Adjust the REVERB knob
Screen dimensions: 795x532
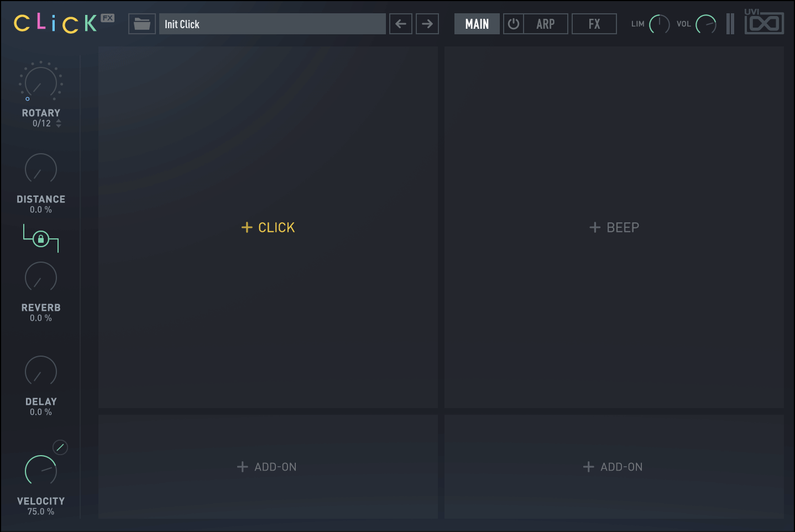point(41,277)
